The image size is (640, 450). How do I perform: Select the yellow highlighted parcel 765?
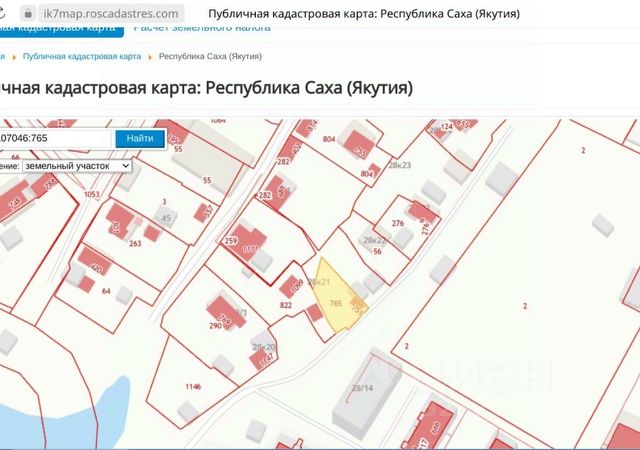point(337,302)
